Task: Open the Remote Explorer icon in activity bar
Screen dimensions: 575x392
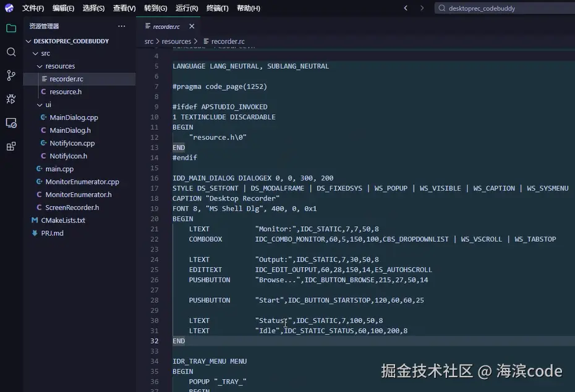Action: pos(11,123)
